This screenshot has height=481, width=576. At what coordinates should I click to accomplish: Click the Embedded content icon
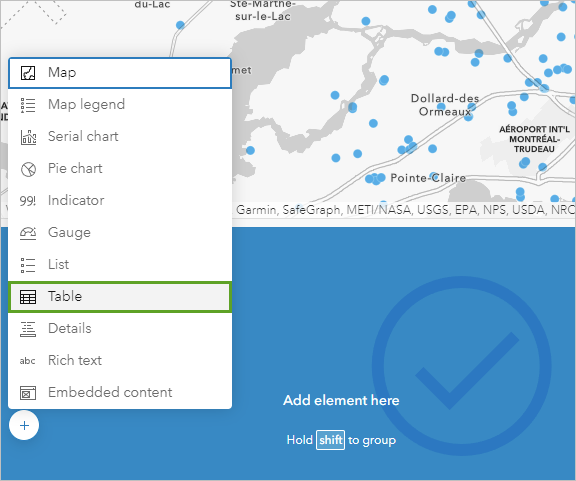[x=28, y=393]
